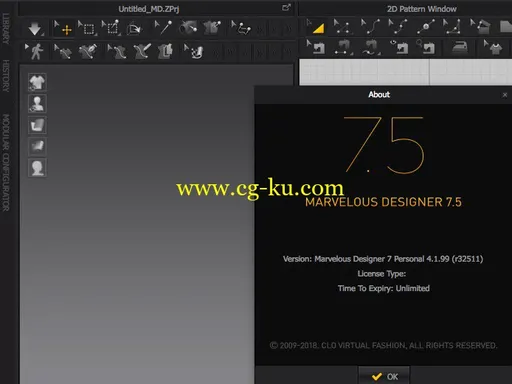This screenshot has width=512, height=384.
Task: Click the 2D Pattern Window title
Action: (x=422, y=9)
